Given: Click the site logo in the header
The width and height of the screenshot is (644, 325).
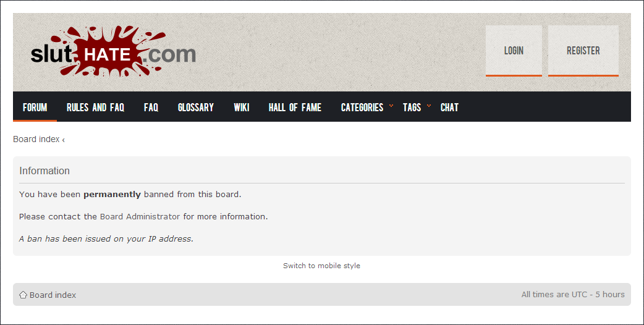Looking at the screenshot, I should [x=113, y=51].
